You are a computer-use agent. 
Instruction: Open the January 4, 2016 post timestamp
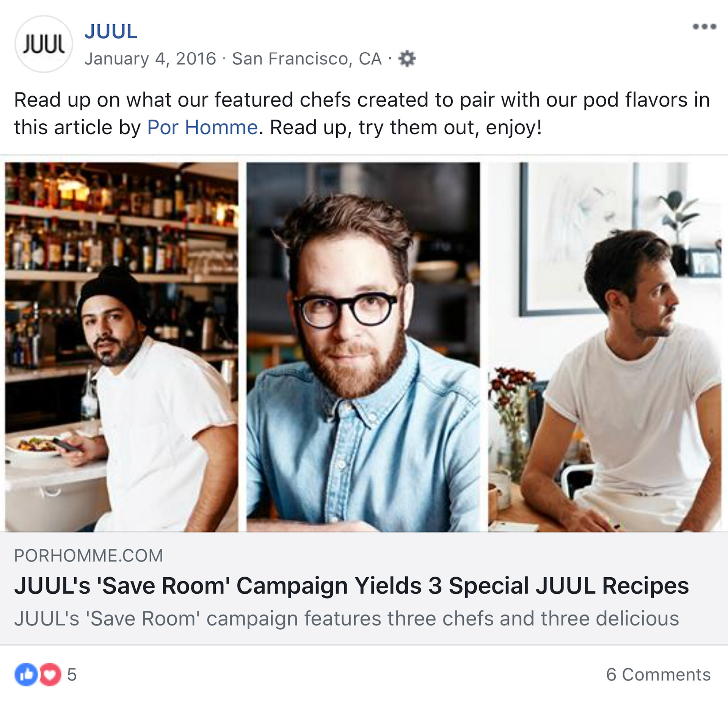tap(150, 59)
